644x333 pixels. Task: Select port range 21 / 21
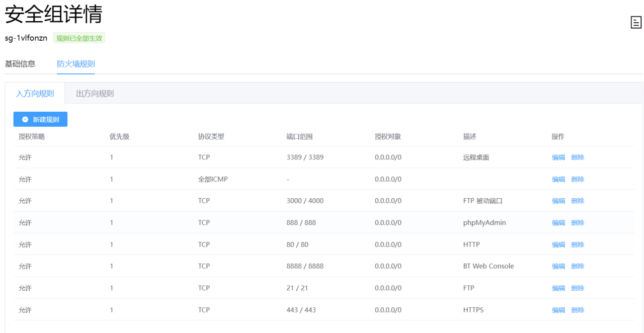point(297,288)
